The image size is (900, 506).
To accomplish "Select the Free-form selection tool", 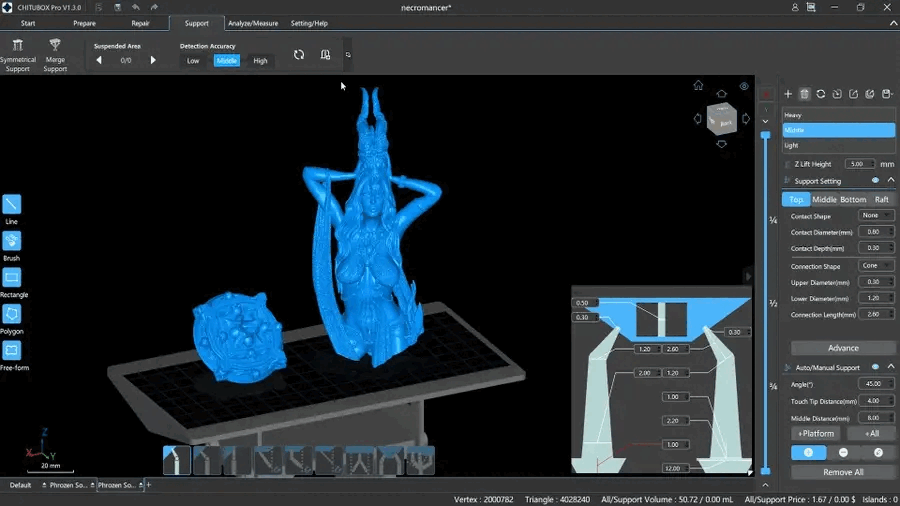I will [12, 351].
